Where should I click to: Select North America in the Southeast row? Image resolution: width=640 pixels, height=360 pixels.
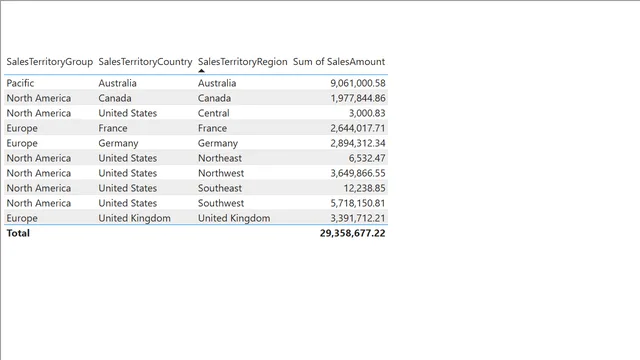point(39,188)
